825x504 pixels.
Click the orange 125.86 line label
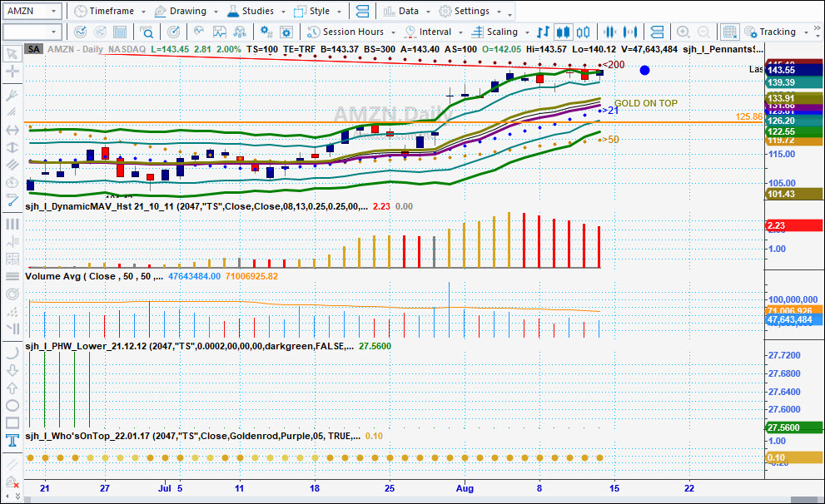[749, 116]
